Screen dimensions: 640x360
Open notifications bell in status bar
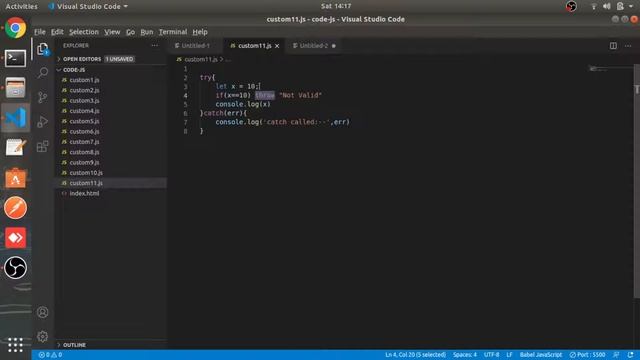[631, 355]
